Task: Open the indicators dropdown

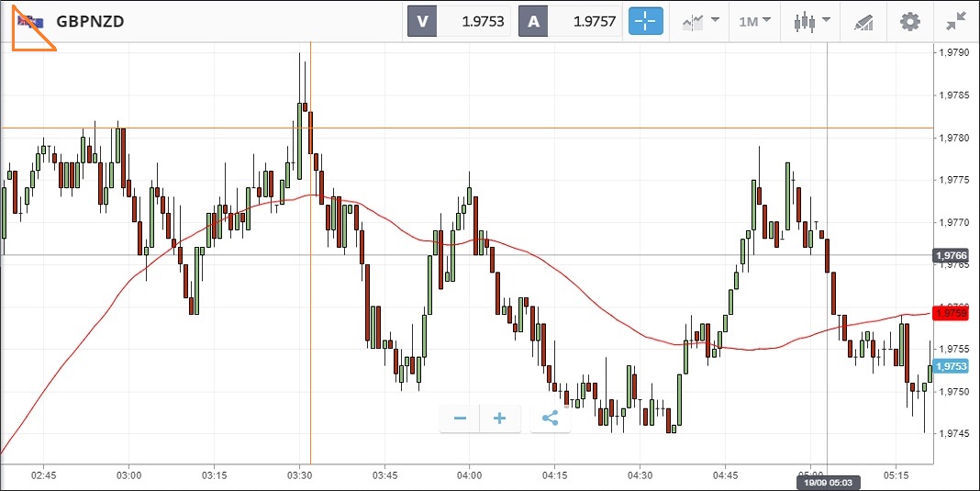Action: pyautogui.click(x=700, y=21)
